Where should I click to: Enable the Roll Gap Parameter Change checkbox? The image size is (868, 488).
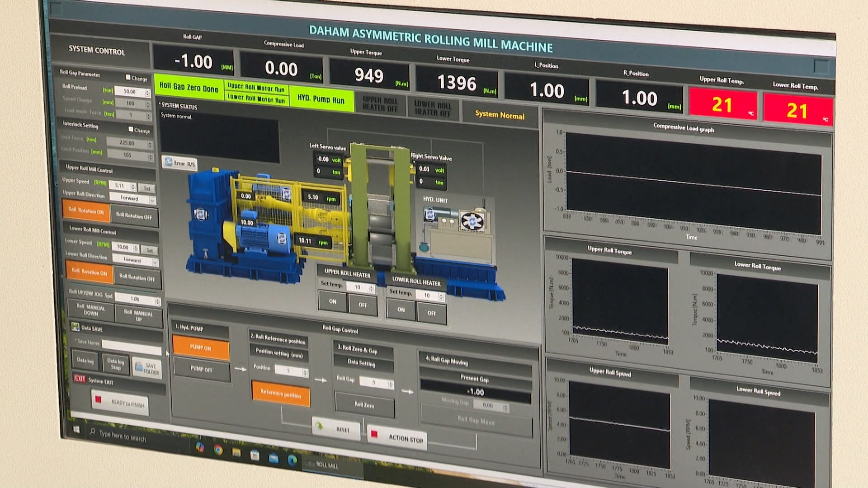coord(128,77)
